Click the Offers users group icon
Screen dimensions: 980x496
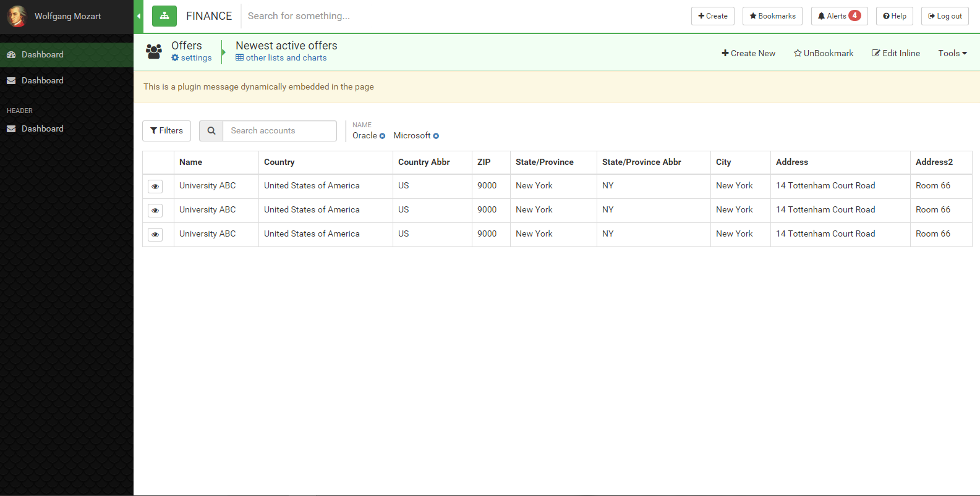point(154,51)
